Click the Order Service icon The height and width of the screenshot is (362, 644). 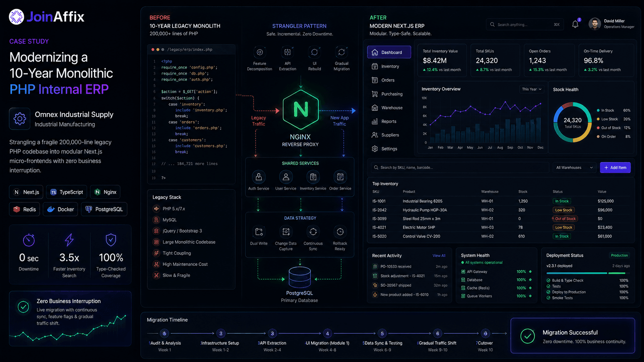pyautogui.click(x=340, y=177)
